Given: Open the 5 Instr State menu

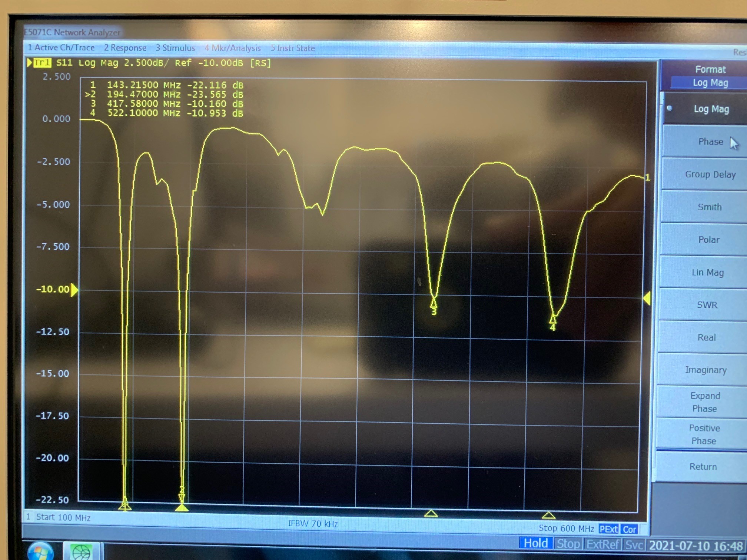Looking at the screenshot, I should (293, 48).
